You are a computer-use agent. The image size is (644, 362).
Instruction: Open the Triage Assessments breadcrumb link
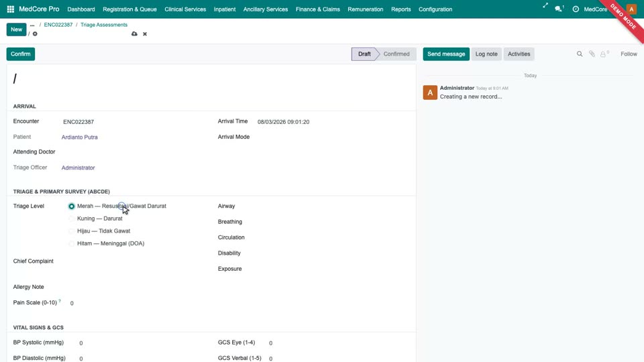[x=104, y=25]
